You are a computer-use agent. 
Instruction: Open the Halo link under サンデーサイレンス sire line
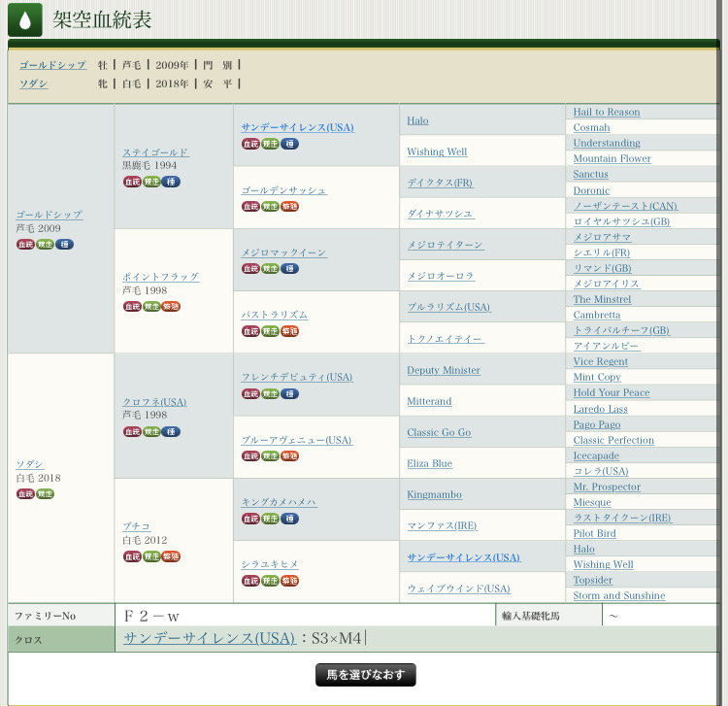point(417,120)
